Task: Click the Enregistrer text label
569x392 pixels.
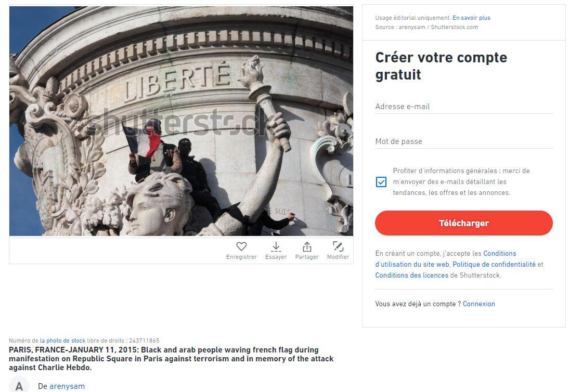Action: 241,257
